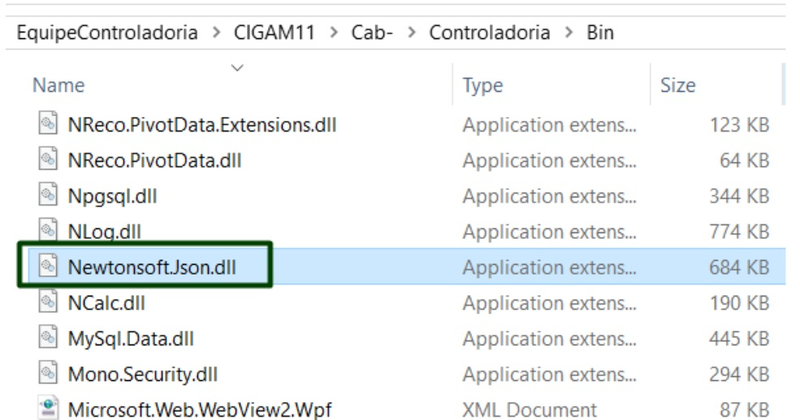Click the Bin folder in breadcrumb
This screenshot has width=800, height=420.
(x=600, y=33)
